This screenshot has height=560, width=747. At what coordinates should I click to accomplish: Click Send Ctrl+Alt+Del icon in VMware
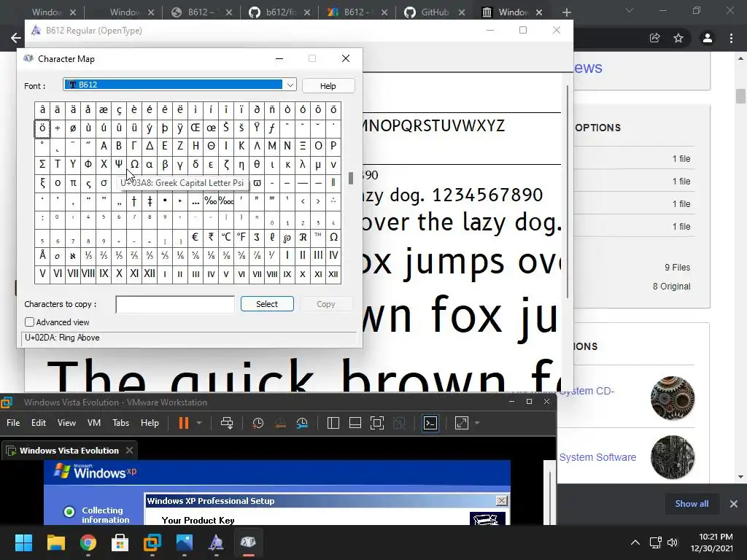pos(227,423)
